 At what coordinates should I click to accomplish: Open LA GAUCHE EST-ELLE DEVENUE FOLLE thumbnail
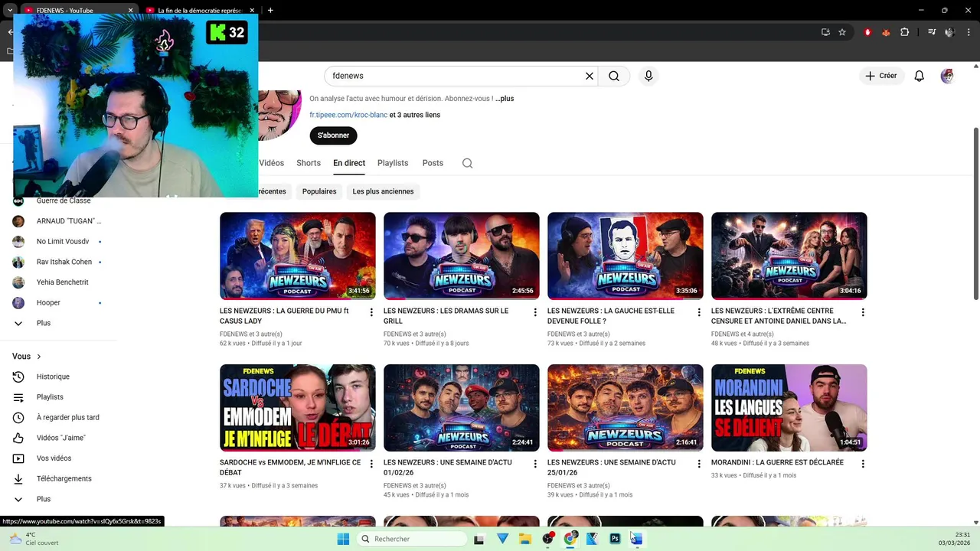pyautogui.click(x=626, y=256)
